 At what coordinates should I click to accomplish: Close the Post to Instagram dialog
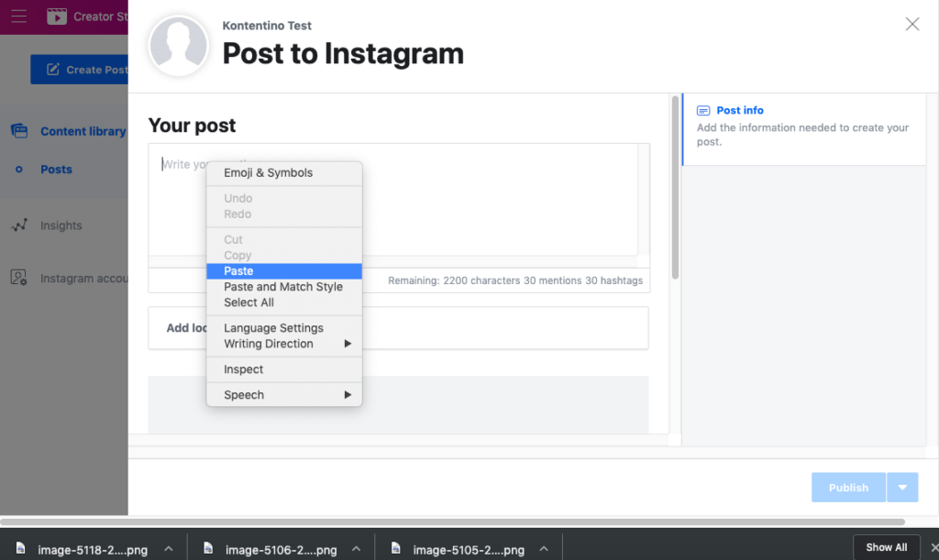tap(912, 24)
